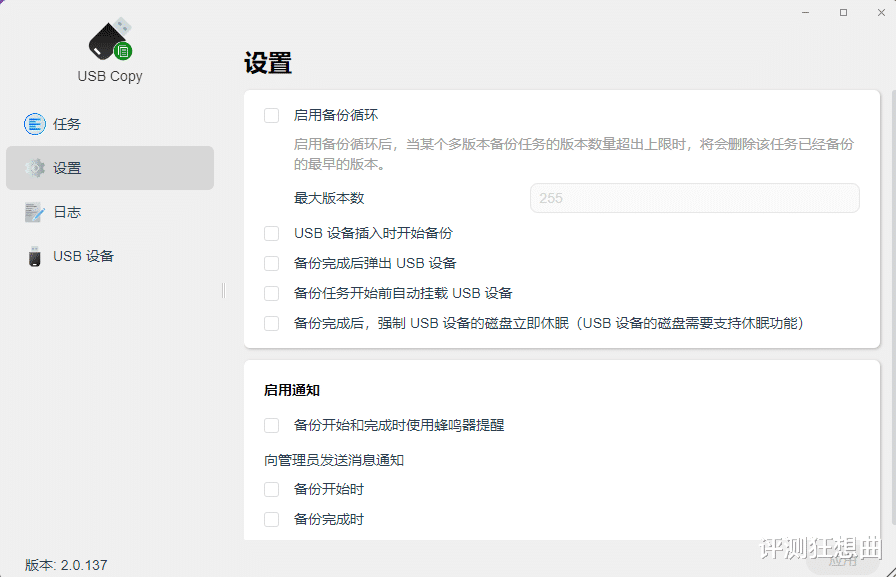Enable buzzer alerts for backup start and finish
Screen dimensions: 896x577
(x=271, y=424)
